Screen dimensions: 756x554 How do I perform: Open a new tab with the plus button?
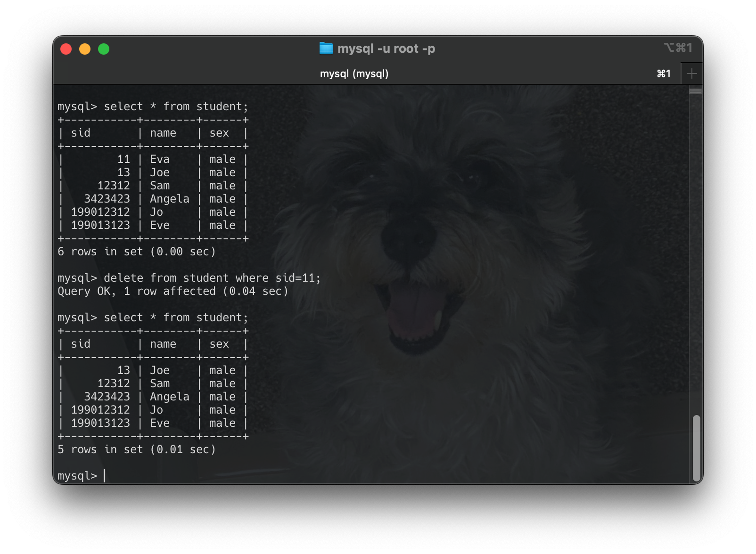691,73
